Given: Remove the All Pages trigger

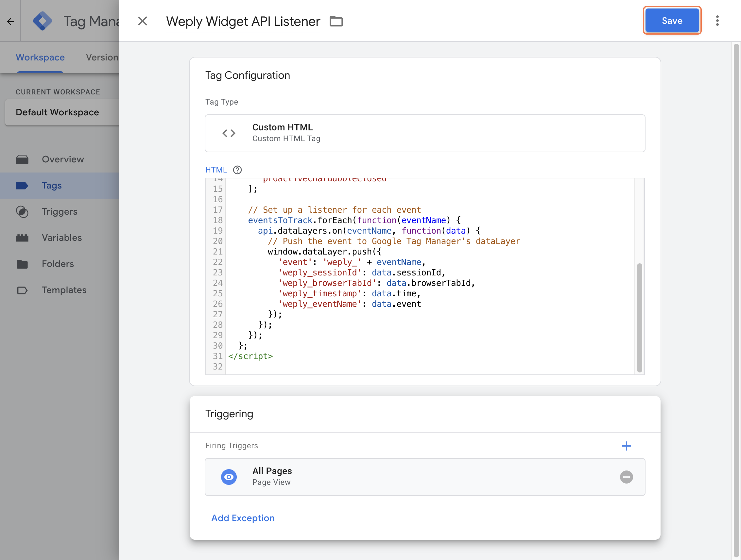Looking at the screenshot, I should pos(626,477).
